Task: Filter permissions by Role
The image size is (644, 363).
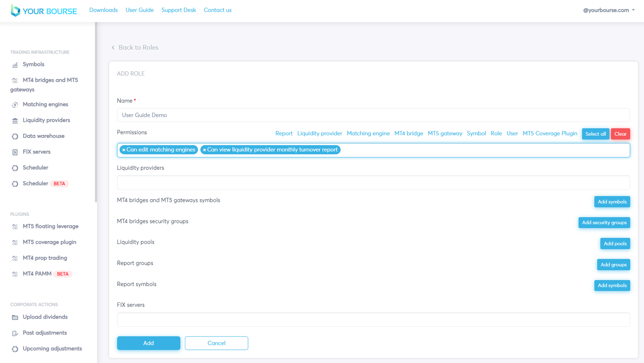Action: coord(496,133)
